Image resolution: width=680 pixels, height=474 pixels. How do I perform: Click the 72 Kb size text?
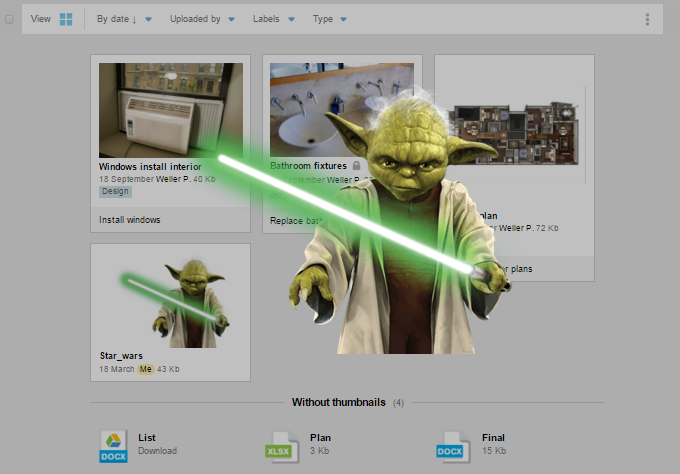(x=547, y=228)
